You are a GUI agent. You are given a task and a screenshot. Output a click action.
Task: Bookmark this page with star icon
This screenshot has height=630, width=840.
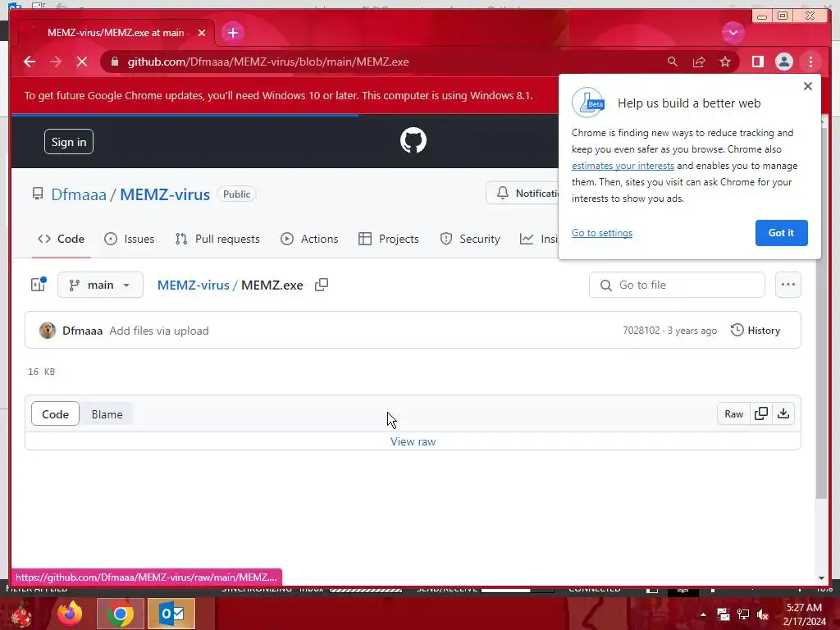[725, 62]
